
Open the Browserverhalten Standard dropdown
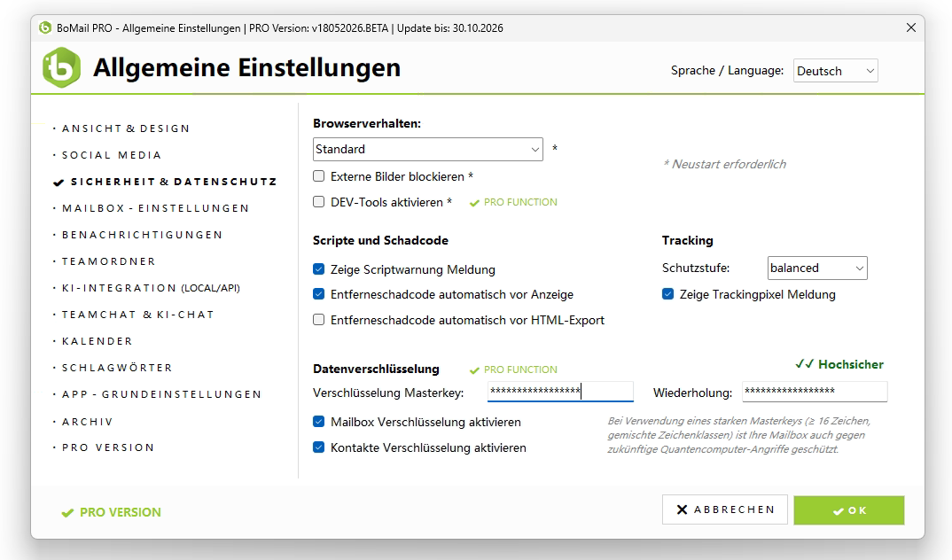[x=428, y=149]
